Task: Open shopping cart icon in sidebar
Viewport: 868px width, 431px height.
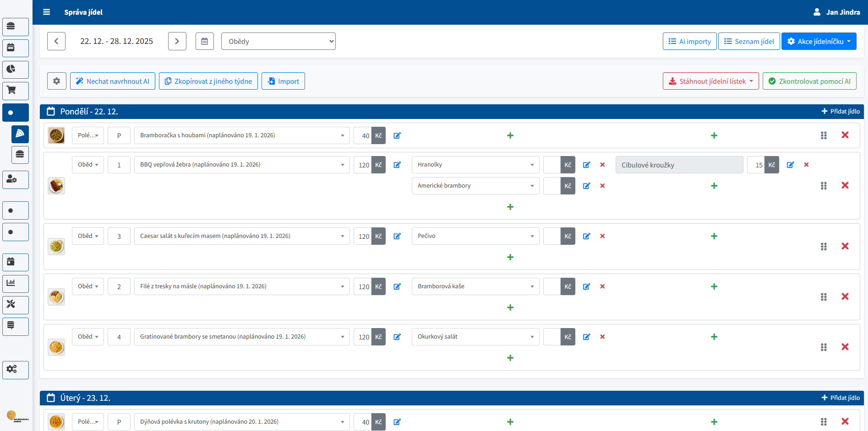Action: 16,91
